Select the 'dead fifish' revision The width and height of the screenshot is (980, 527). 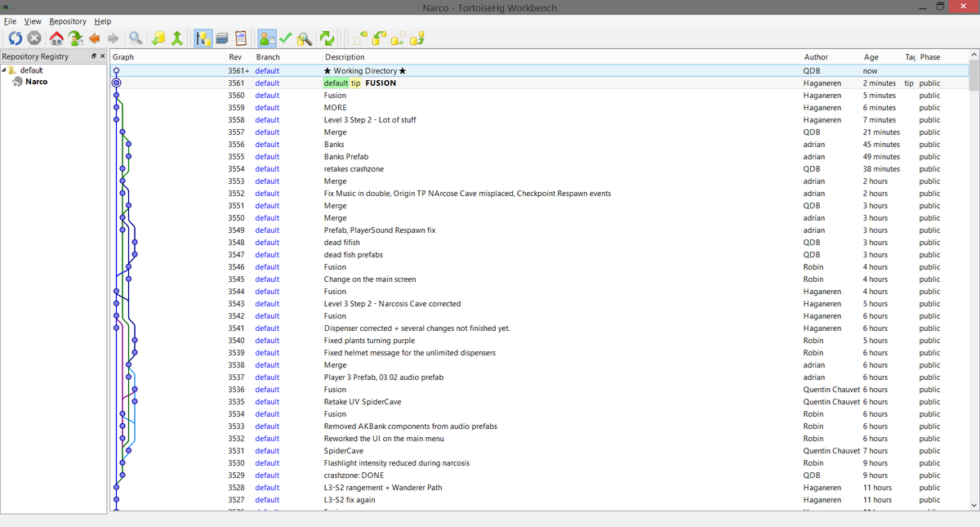tap(539, 243)
